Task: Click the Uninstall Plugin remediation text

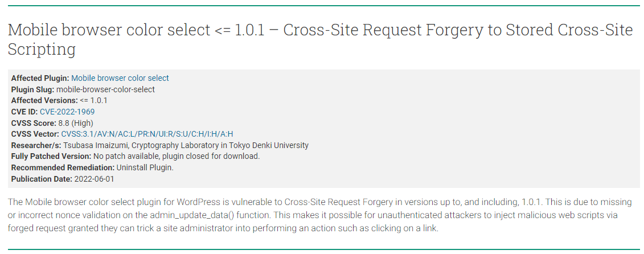Action: pyautogui.click(x=145, y=167)
